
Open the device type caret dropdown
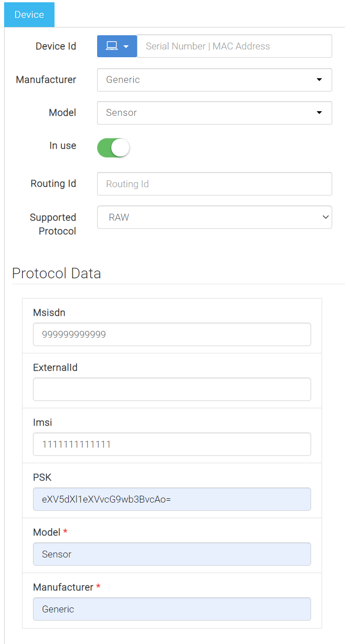coord(126,47)
